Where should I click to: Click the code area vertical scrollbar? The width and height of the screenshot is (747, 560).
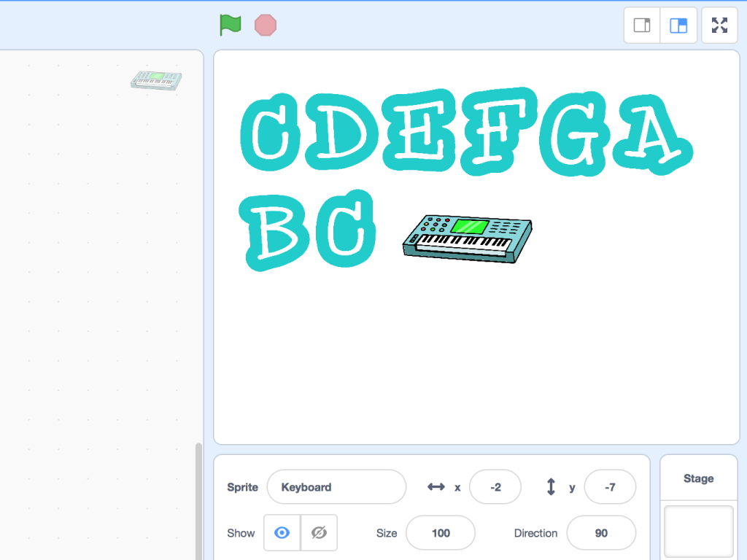(x=198, y=501)
